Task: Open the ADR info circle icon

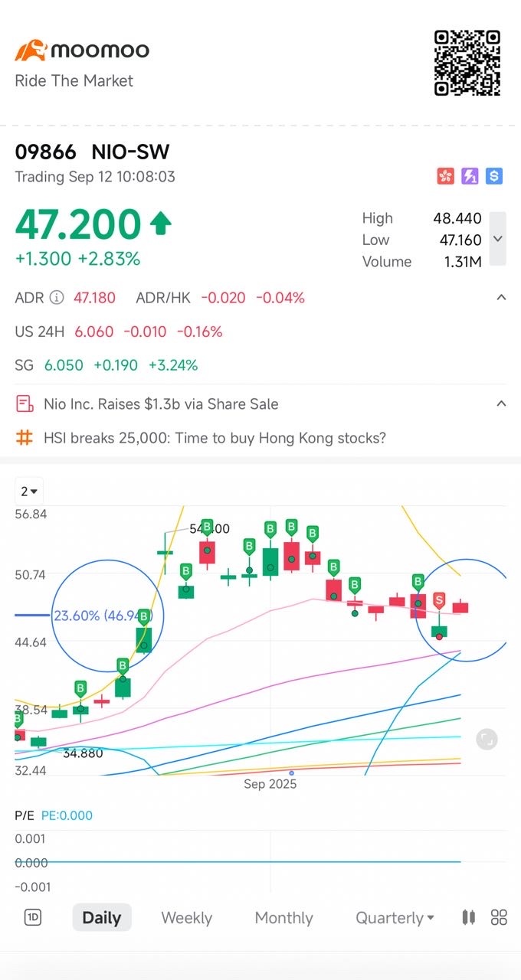Action: click(x=56, y=298)
